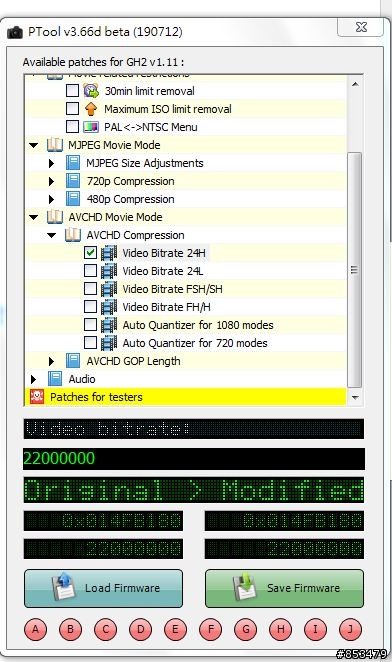Click the blue book icon for AVCHD GOP Length

pos(73,361)
